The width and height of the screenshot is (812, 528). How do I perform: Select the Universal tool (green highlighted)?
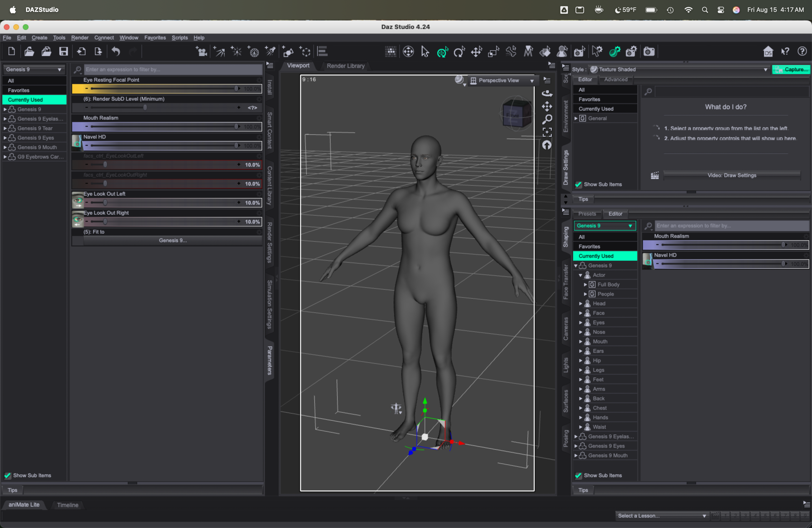pyautogui.click(x=443, y=52)
